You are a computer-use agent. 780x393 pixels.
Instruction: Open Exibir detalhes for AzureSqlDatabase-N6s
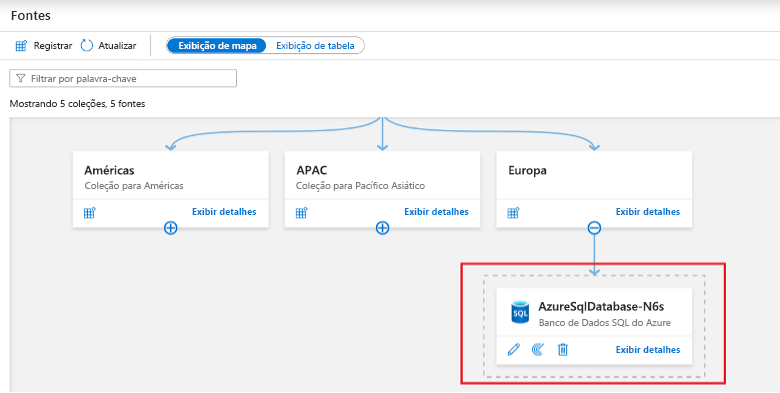click(x=648, y=350)
